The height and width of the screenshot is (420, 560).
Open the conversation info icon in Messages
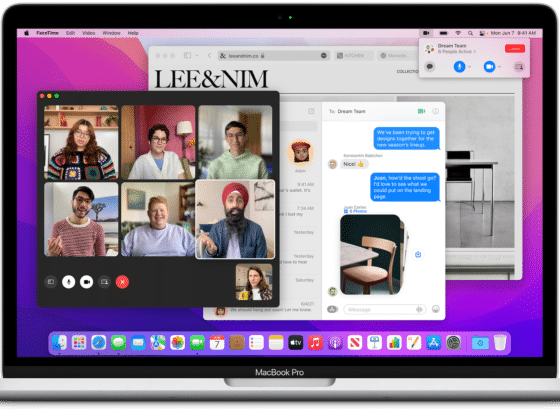pos(435,111)
